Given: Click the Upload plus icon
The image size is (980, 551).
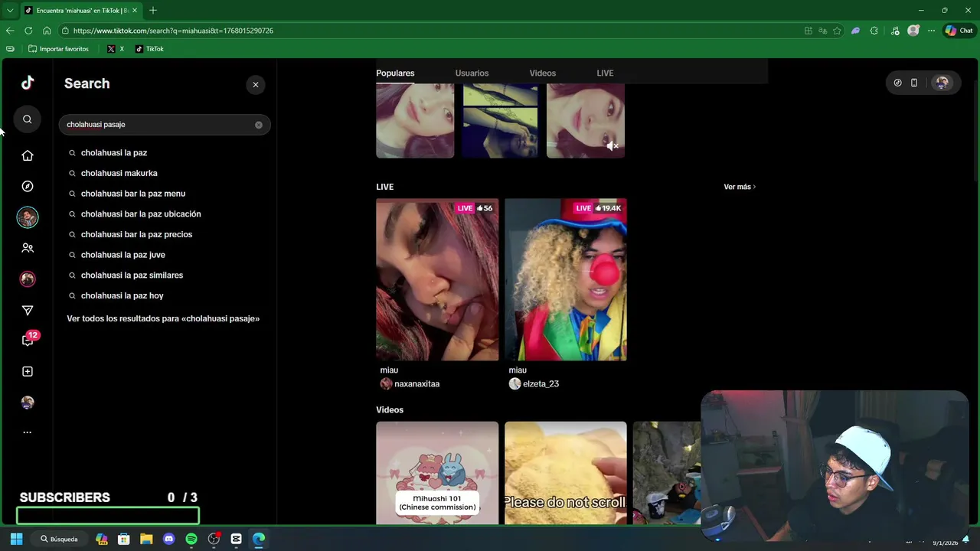Looking at the screenshot, I should [x=28, y=371].
